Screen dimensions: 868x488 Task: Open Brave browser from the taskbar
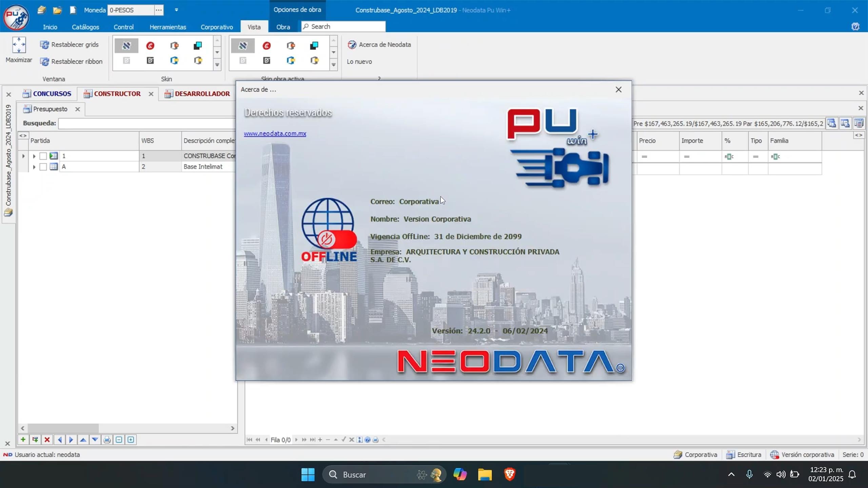[x=510, y=474]
